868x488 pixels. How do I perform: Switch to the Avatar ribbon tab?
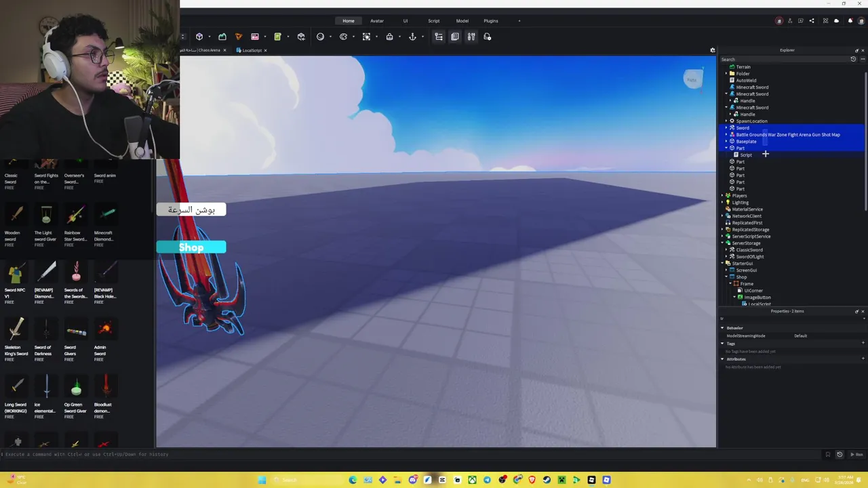[x=377, y=21]
